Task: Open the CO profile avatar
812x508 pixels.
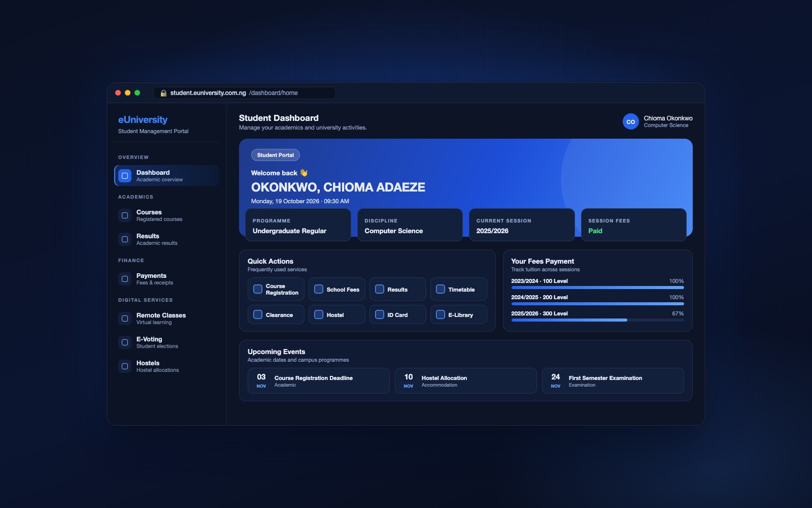Action: pyautogui.click(x=631, y=121)
